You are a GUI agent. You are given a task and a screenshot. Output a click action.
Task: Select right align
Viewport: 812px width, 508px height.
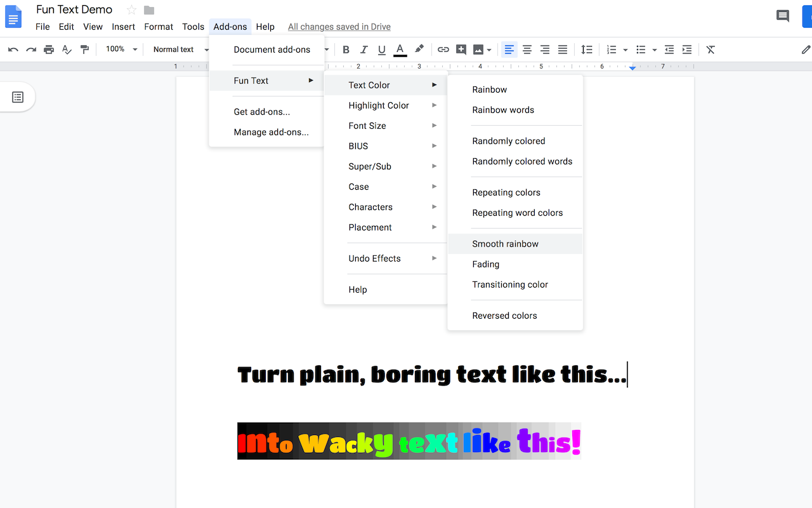point(544,50)
